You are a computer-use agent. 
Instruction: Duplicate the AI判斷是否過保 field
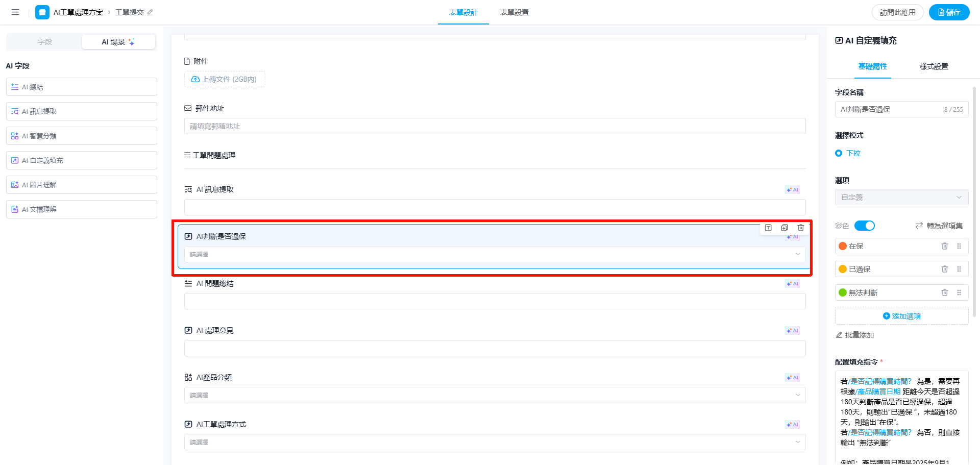coord(785,228)
